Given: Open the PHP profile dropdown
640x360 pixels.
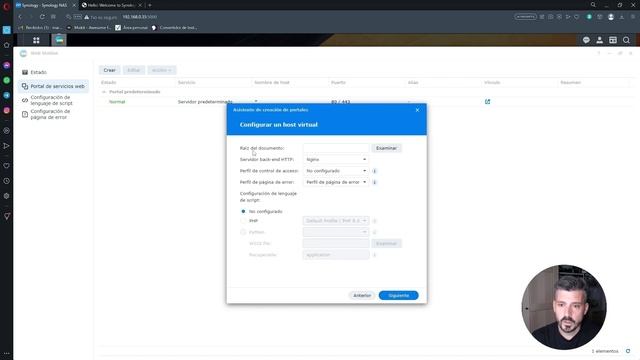Looking at the screenshot, I should (336, 221).
